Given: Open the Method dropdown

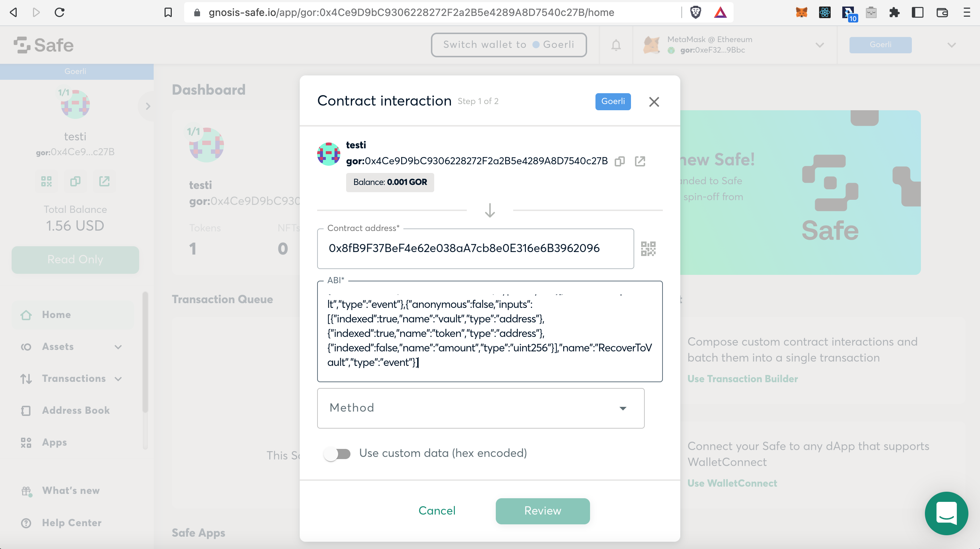Looking at the screenshot, I should coord(481,408).
